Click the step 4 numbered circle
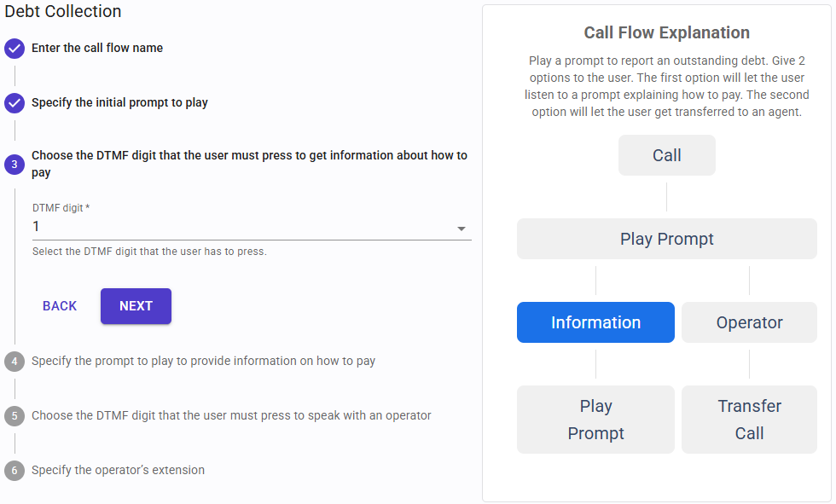 14,361
